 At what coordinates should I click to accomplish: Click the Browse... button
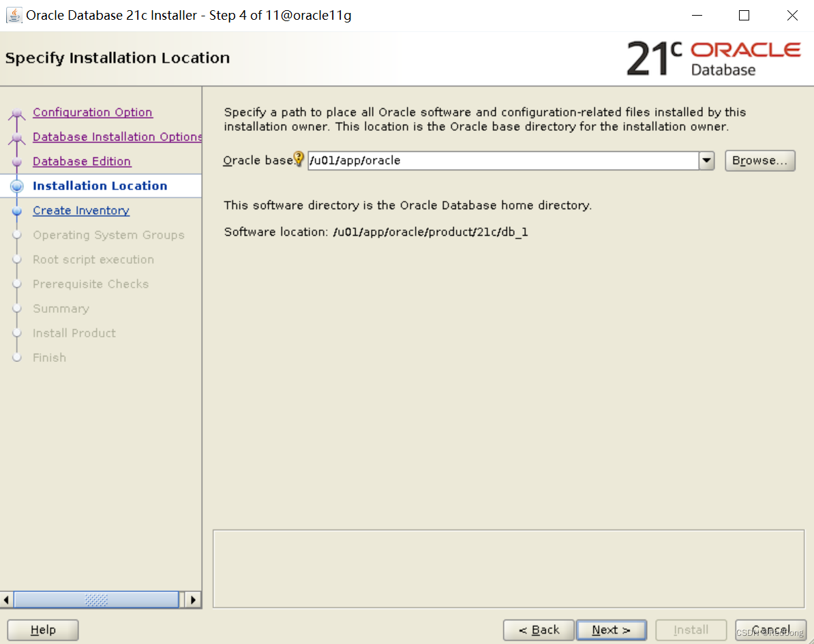click(760, 160)
